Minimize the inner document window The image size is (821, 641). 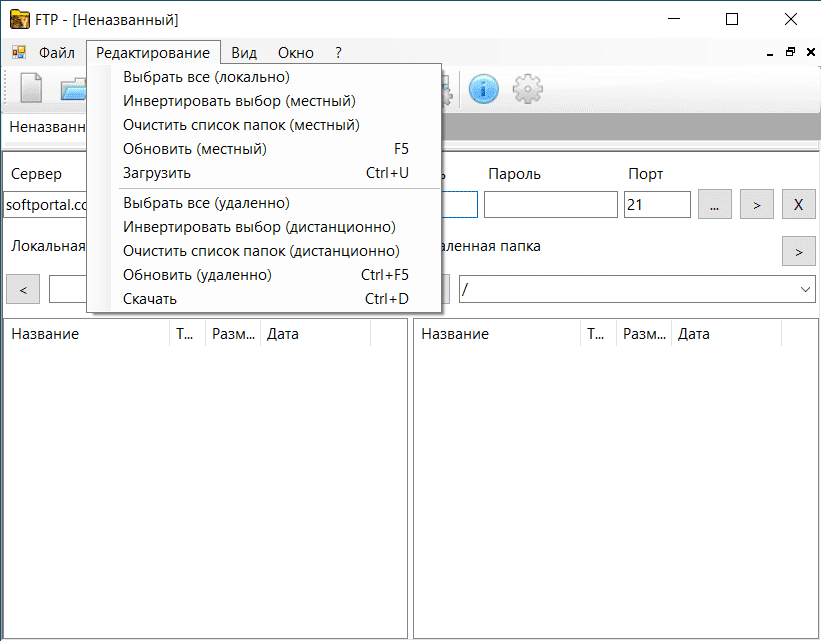pos(770,53)
